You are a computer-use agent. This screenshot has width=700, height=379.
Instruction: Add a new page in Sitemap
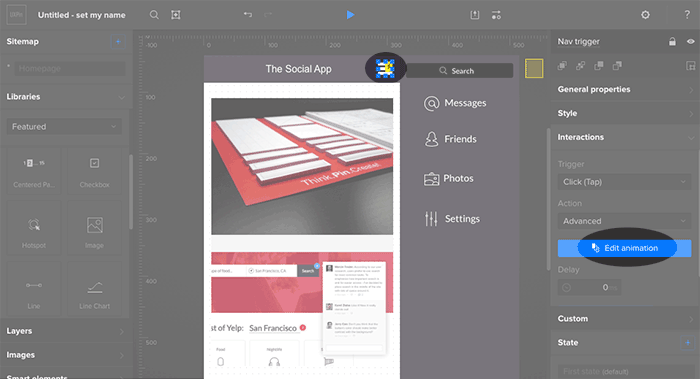click(118, 42)
